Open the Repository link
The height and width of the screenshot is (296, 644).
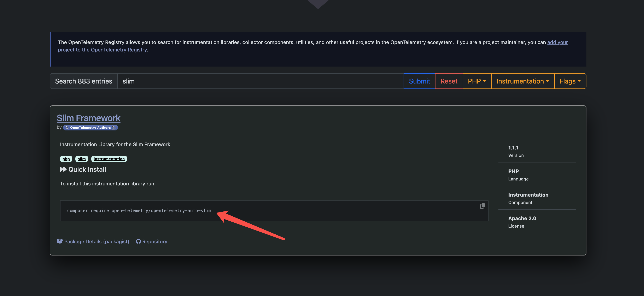[154, 241]
